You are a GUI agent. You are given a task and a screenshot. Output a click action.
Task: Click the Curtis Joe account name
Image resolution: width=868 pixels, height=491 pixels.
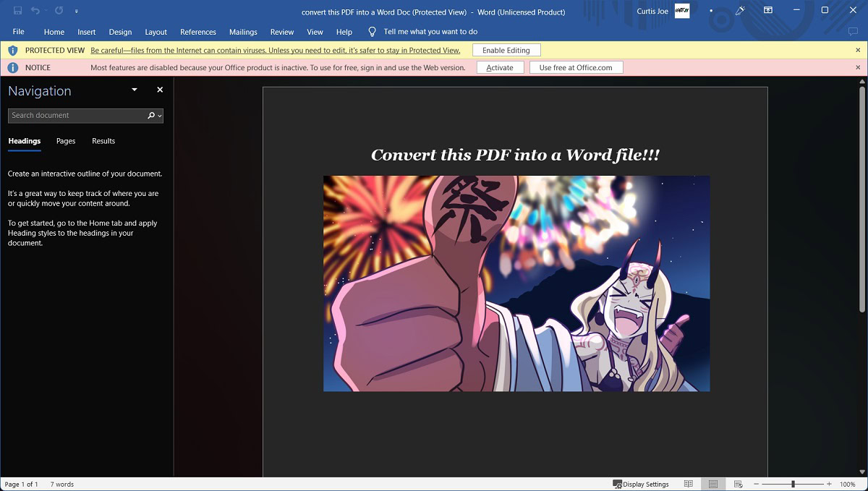[652, 11]
